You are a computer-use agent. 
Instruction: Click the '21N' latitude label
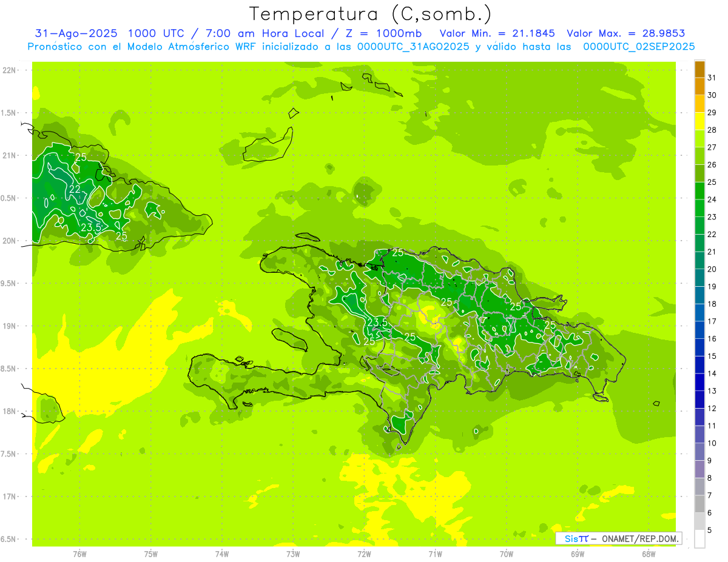(9, 155)
